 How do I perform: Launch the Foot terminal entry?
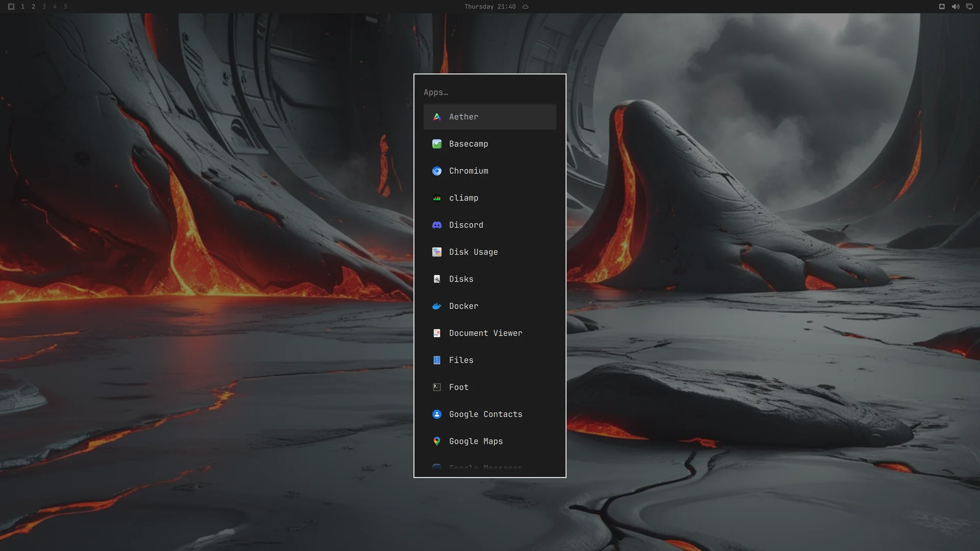pyautogui.click(x=490, y=387)
